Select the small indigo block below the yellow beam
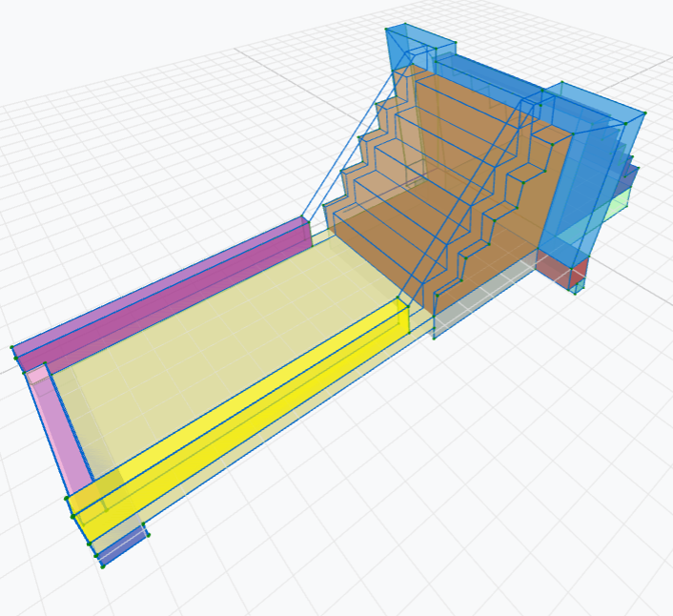The image size is (673, 616). 124,546
